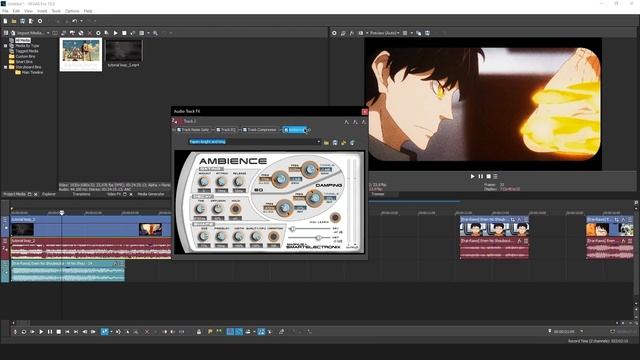
Task: Toggle the Track Compressor enable checkbox
Action: [245, 130]
